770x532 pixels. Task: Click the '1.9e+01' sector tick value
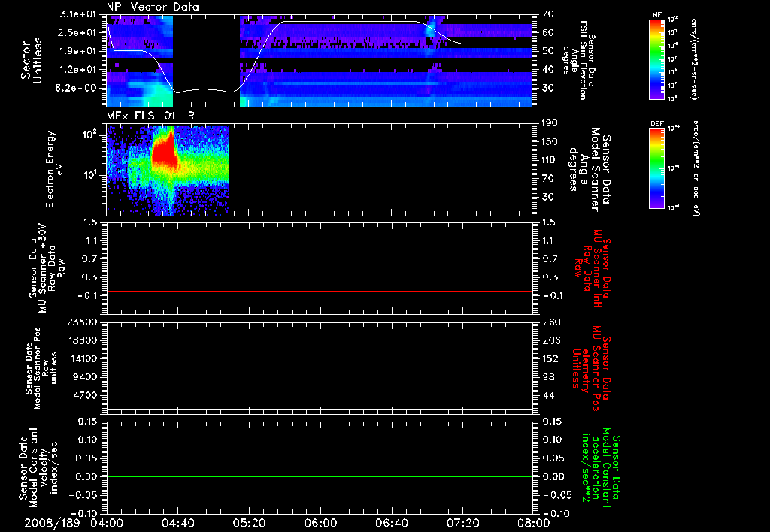click(x=78, y=51)
